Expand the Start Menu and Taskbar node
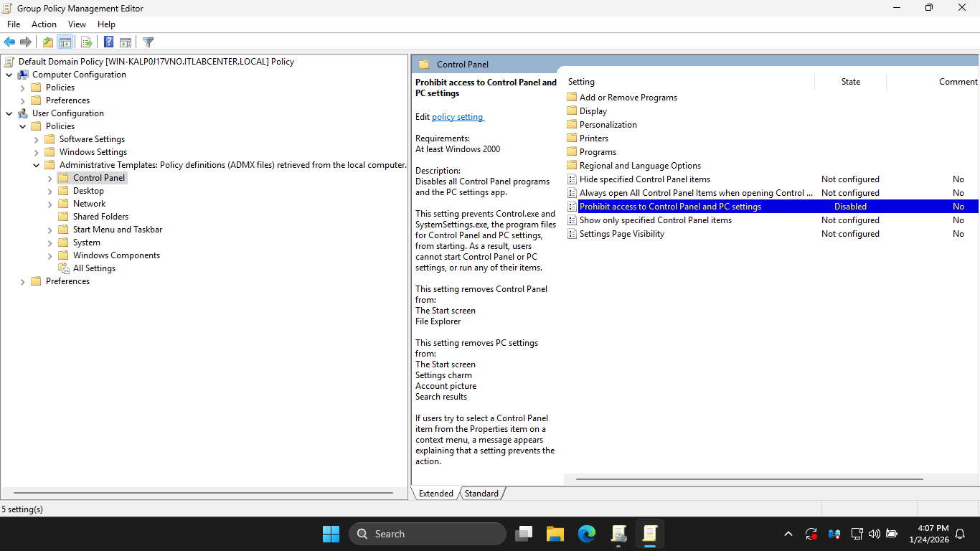980x551 pixels. 50,230
